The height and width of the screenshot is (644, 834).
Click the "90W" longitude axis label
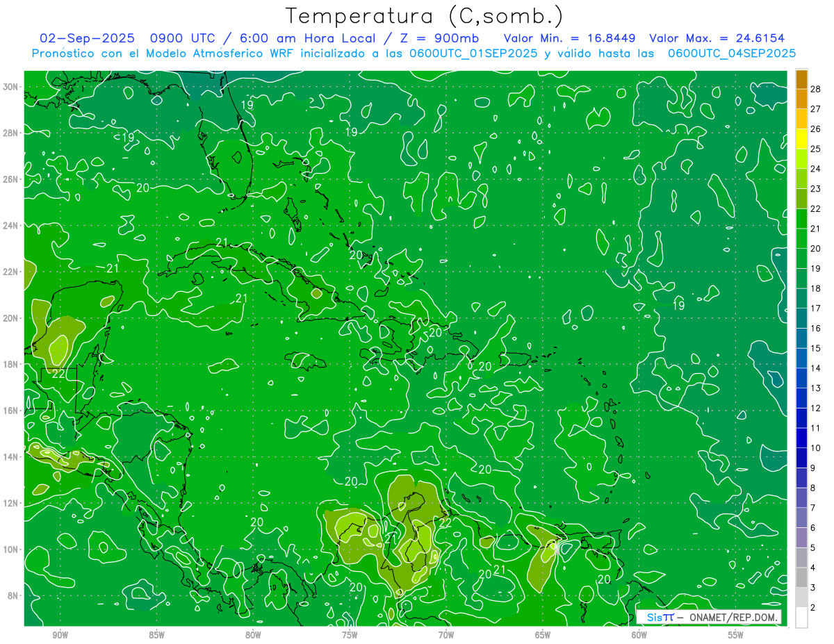[x=60, y=634]
